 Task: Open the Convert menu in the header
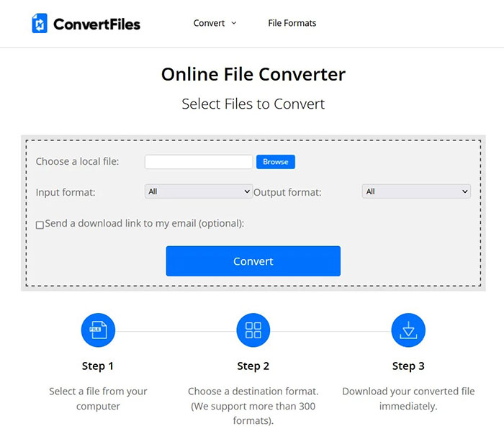215,23
